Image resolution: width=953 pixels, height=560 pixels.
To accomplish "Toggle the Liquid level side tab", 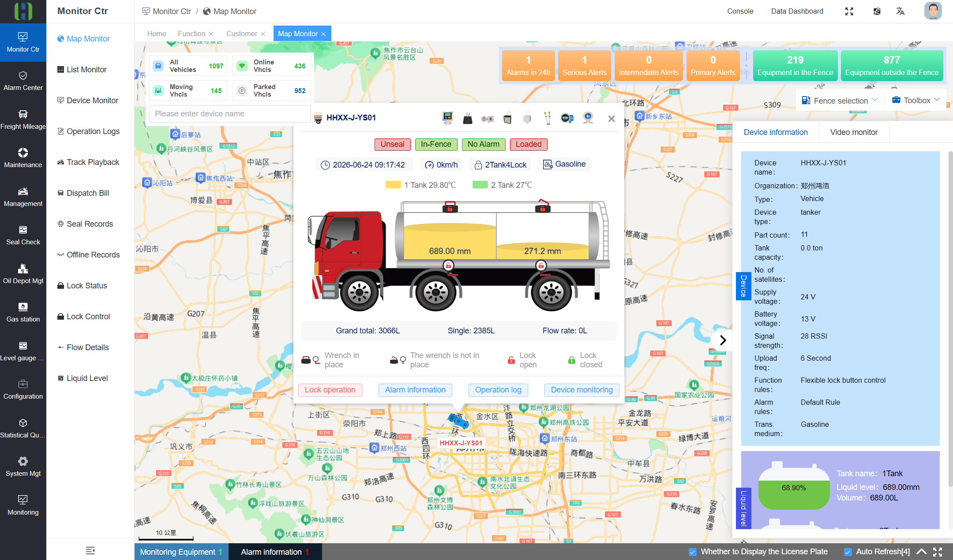I will click(x=743, y=508).
